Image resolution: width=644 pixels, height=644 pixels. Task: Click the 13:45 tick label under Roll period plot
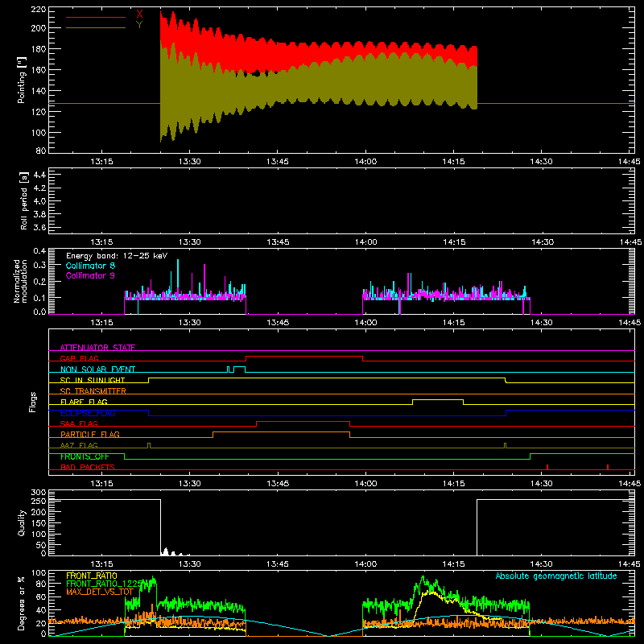278,242
